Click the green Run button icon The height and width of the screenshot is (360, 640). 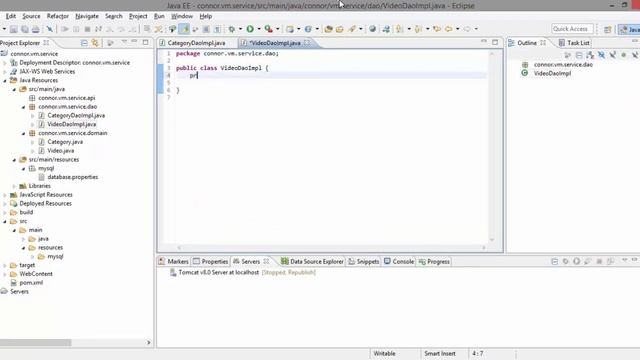coord(250,29)
